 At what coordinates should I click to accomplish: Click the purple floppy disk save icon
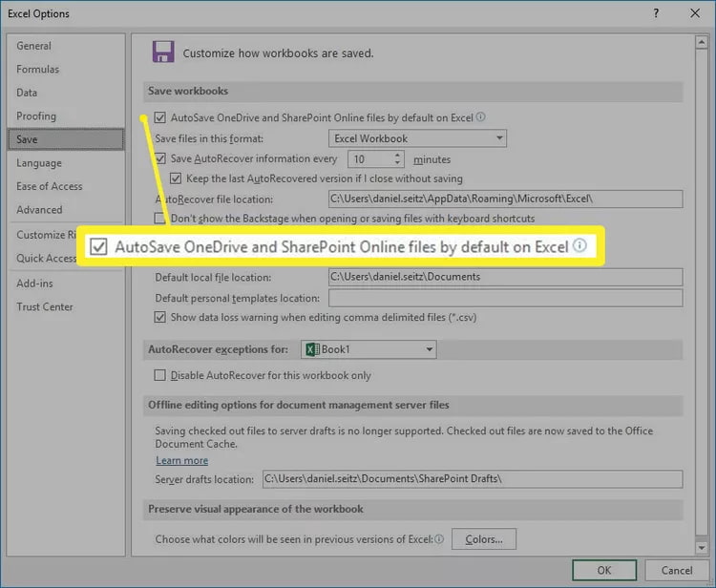pyautogui.click(x=163, y=52)
